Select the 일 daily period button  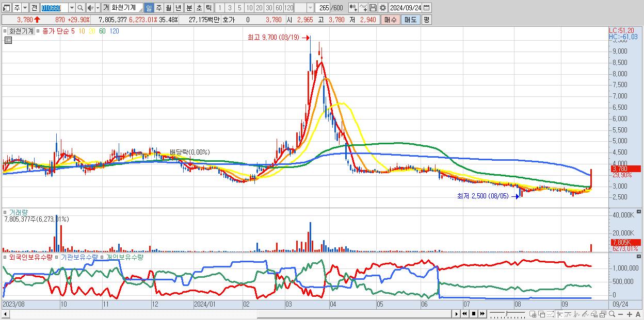149,8
